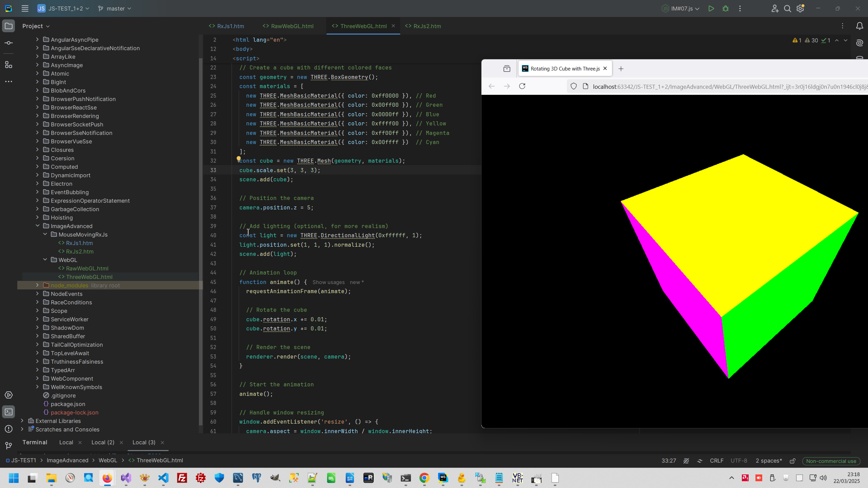Open the Terminal tool window icon
This screenshot has width=868, height=488.
pos(9,412)
